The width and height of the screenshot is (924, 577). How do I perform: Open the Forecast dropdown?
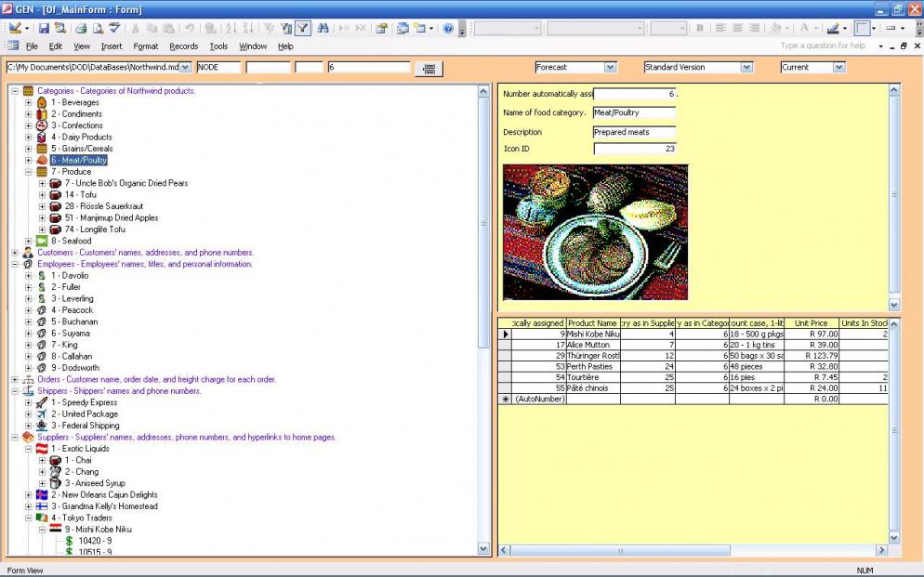coord(610,67)
